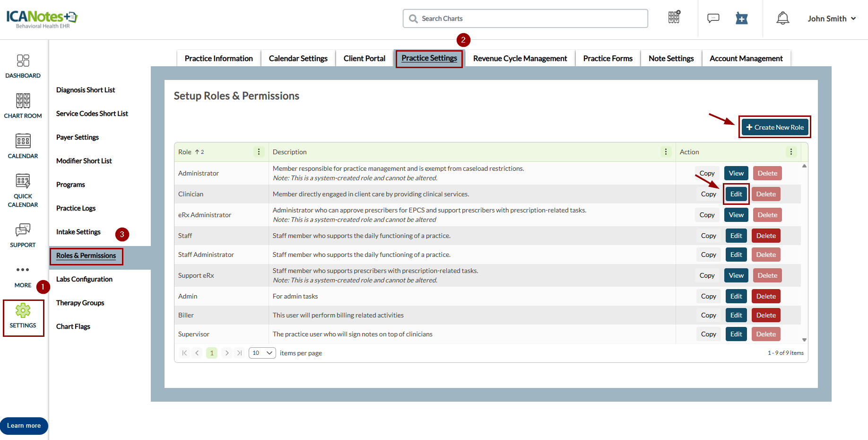Switch to the Calendar Settings tab
The width and height of the screenshot is (868, 440).
298,58
